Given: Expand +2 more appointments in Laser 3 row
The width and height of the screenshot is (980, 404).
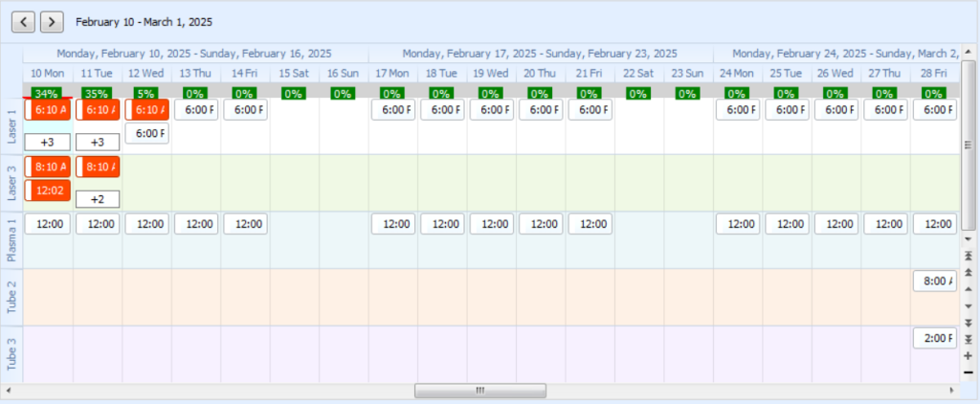Looking at the screenshot, I should [x=98, y=199].
